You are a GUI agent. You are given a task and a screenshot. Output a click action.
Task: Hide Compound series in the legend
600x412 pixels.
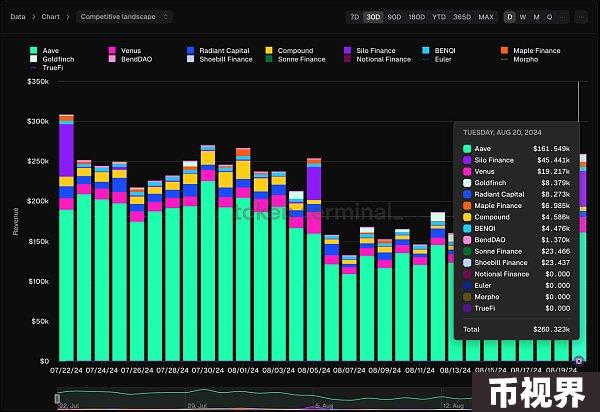click(x=289, y=50)
